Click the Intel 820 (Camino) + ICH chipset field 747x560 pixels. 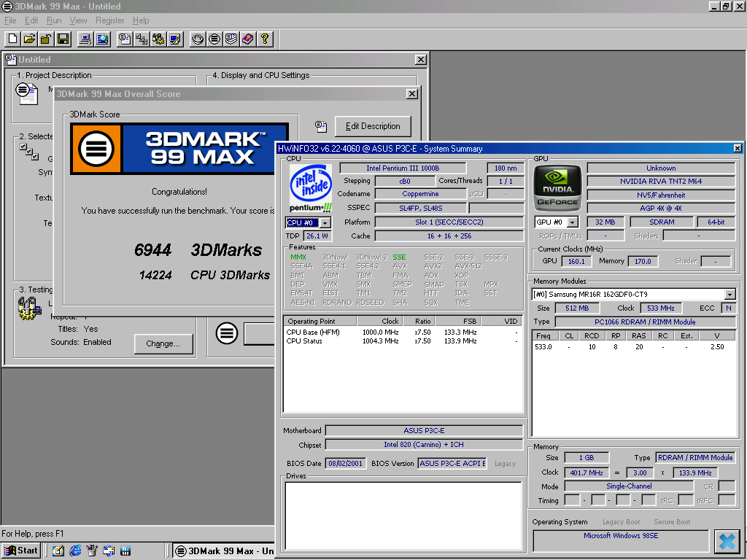(424, 444)
